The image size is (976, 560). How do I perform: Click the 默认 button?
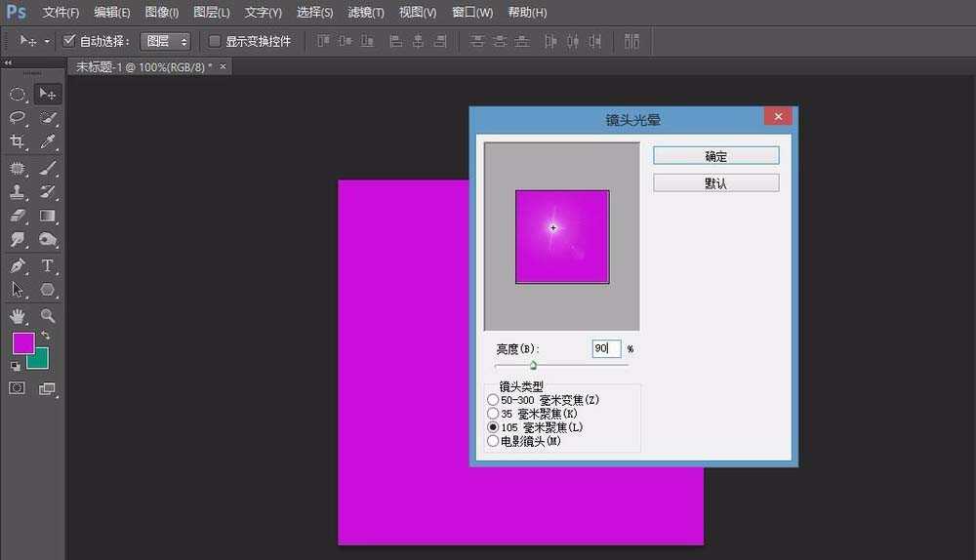[x=715, y=183]
